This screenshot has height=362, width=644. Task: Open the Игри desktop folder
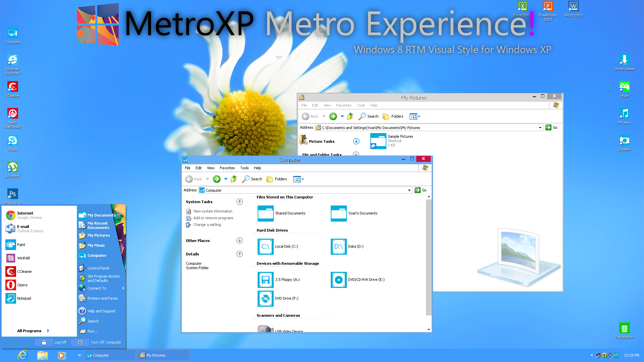[x=624, y=89]
